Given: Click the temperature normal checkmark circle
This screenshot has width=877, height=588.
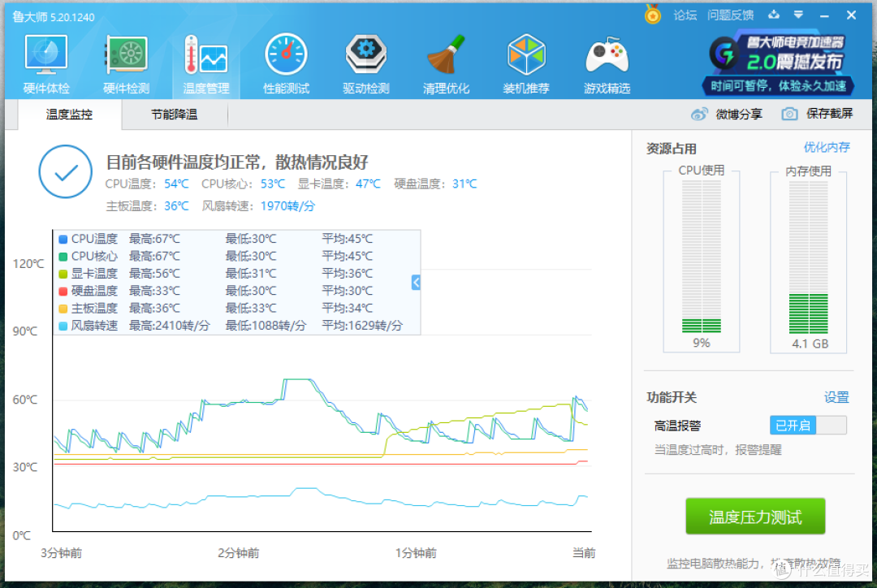Looking at the screenshot, I should [x=66, y=171].
